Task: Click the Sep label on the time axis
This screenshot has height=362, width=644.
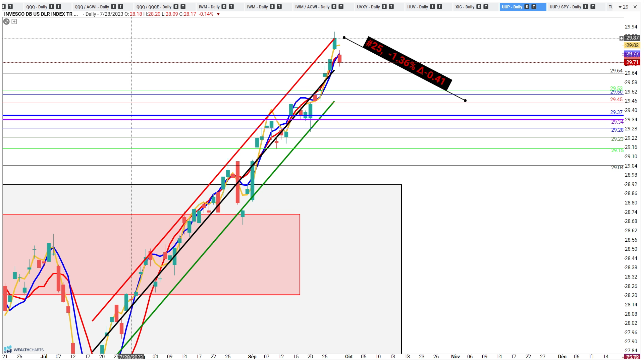Action: click(252, 357)
